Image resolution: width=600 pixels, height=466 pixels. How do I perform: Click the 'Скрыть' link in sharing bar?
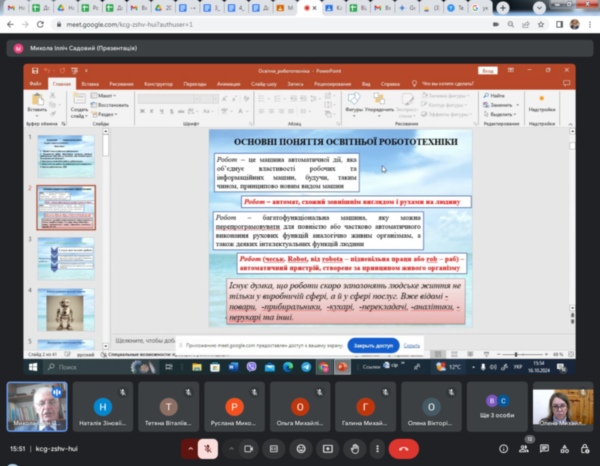pos(412,345)
